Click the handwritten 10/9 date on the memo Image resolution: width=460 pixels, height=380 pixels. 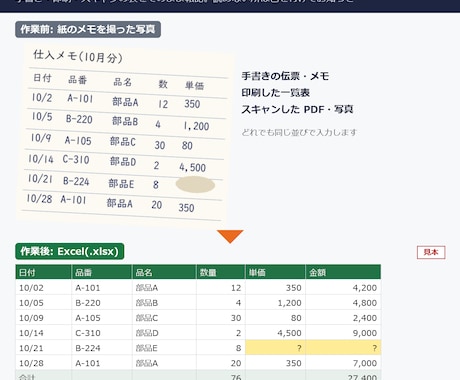[x=41, y=138]
